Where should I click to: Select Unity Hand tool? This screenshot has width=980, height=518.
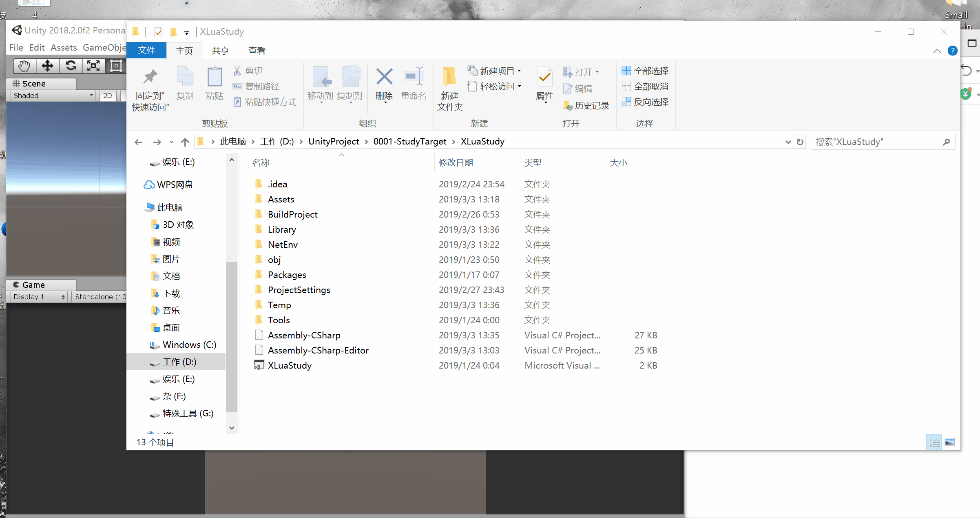(x=24, y=66)
